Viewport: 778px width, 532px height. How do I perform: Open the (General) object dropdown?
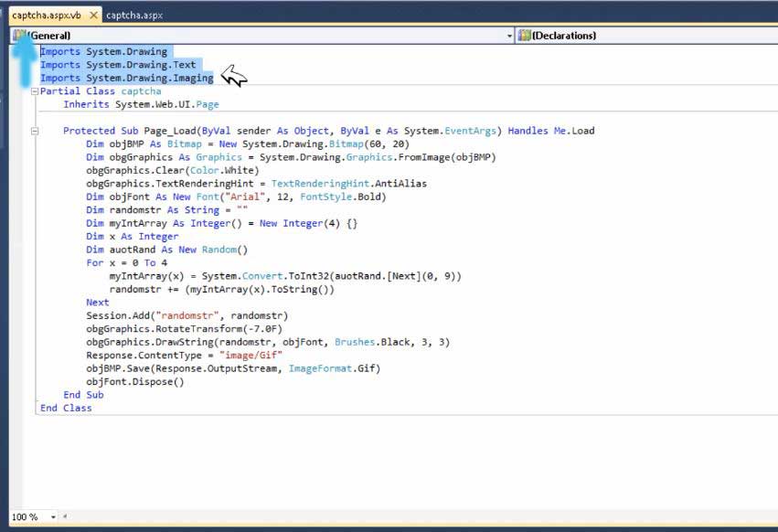[x=509, y=36]
